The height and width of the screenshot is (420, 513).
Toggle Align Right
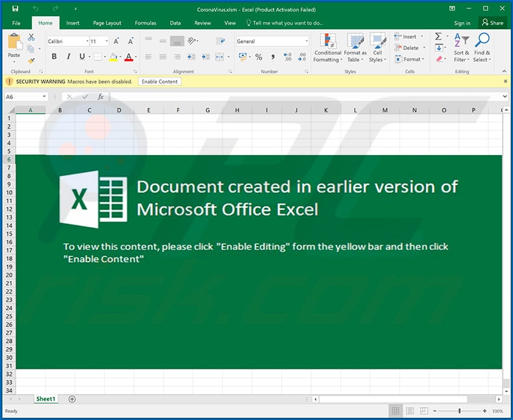click(x=177, y=57)
